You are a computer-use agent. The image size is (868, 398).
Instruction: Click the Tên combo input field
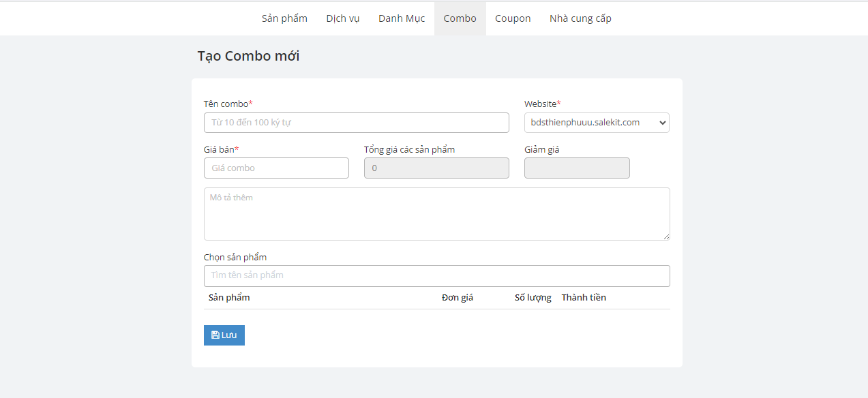point(356,123)
